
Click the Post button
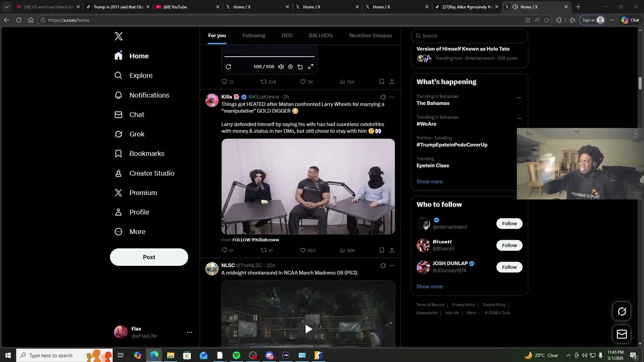coord(149,257)
